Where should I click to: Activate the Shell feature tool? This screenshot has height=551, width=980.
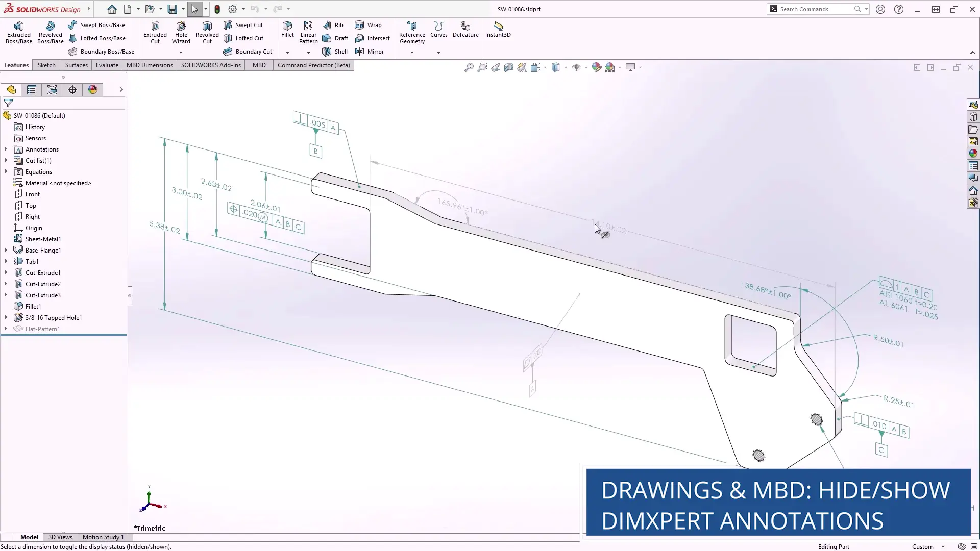[335, 51]
